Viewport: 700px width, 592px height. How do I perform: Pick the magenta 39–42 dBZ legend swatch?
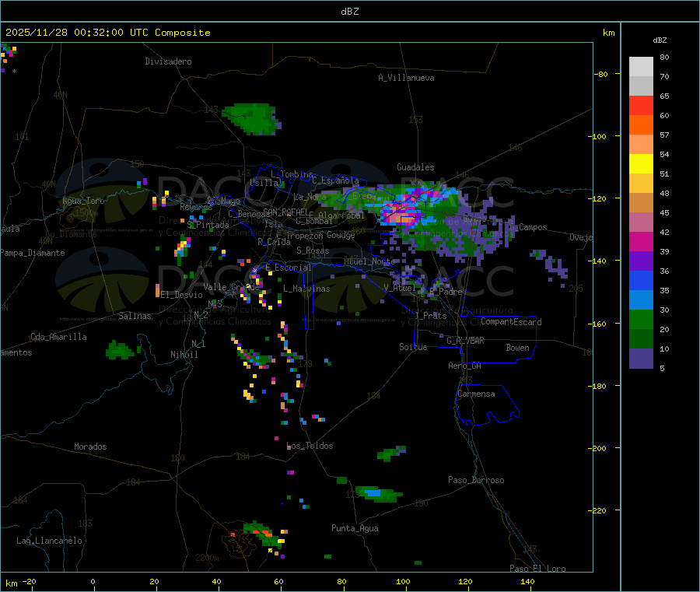[x=641, y=241]
